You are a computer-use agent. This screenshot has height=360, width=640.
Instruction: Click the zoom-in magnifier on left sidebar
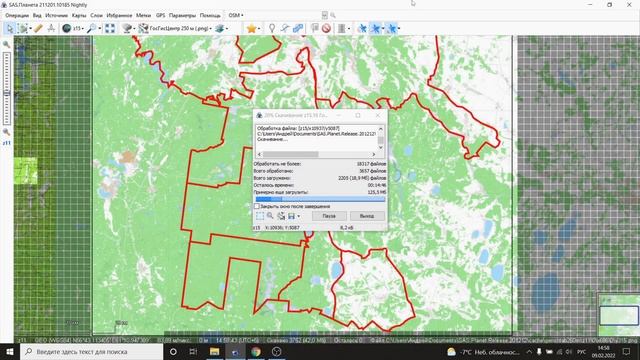[x=7, y=44]
